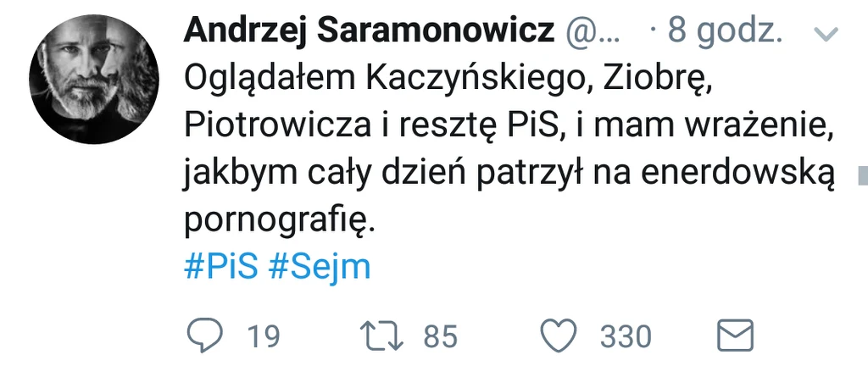Share tweet via the envelope message icon
Image resolution: width=868 pixels, height=377 pixels.
pyautogui.click(x=735, y=335)
